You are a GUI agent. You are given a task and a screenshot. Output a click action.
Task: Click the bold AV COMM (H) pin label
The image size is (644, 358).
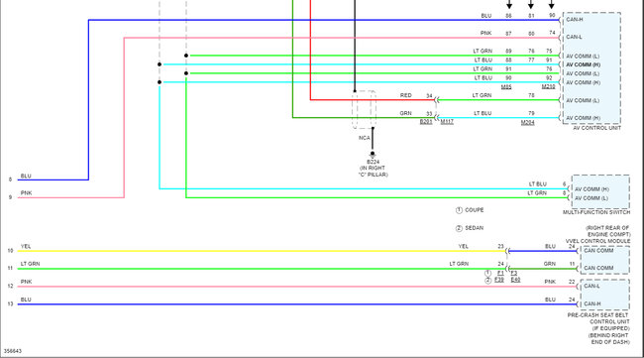(x=584, y=64)
